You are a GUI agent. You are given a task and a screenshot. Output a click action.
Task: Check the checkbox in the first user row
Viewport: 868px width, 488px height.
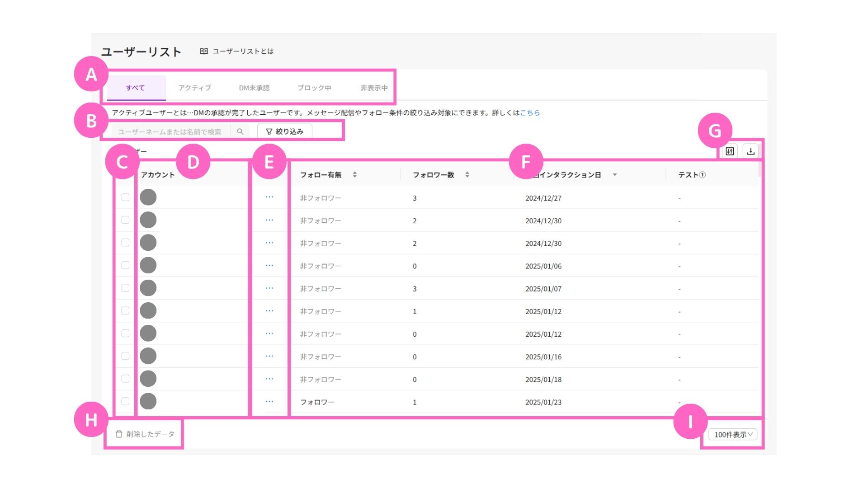tap(125, 197)
